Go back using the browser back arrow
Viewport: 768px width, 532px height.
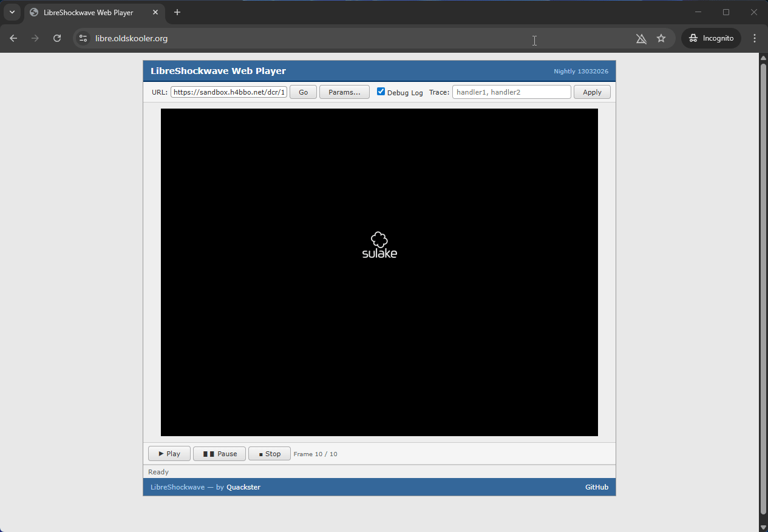pos(13,38)
